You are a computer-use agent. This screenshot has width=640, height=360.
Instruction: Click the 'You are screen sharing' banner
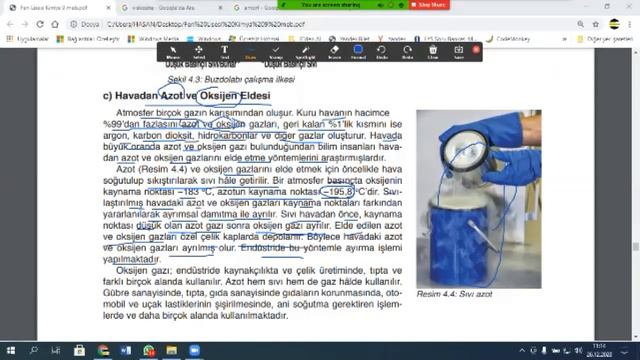(x=331, y=5)
